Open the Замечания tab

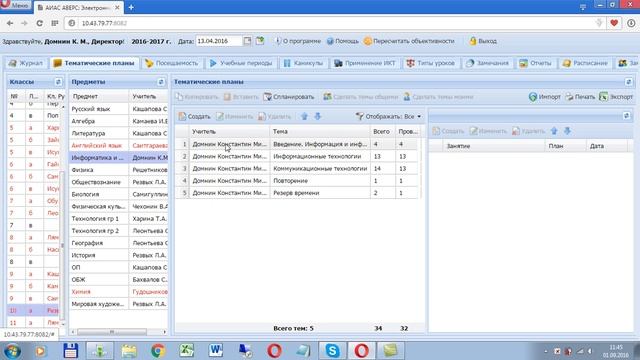coord(487,63)
